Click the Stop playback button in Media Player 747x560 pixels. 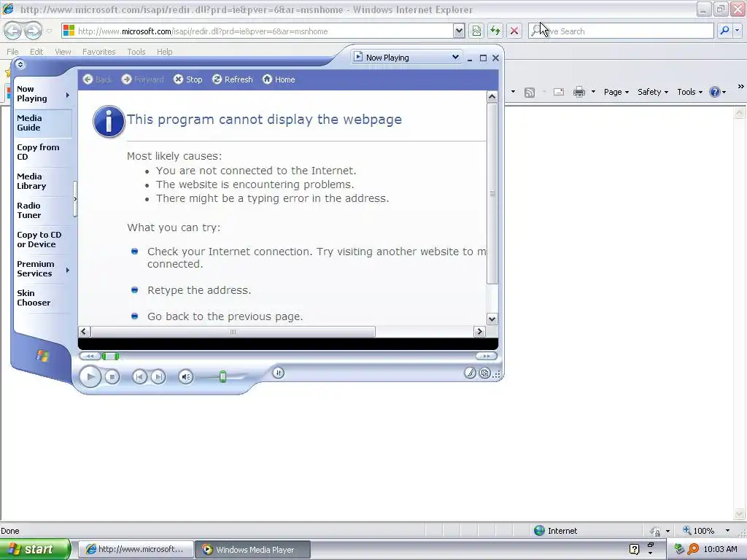(x=112, y=377)
